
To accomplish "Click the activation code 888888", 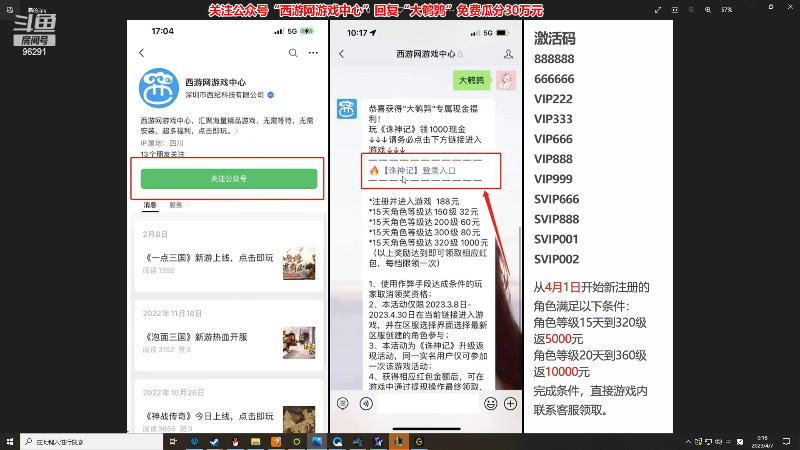I will (x=554, y=59).
